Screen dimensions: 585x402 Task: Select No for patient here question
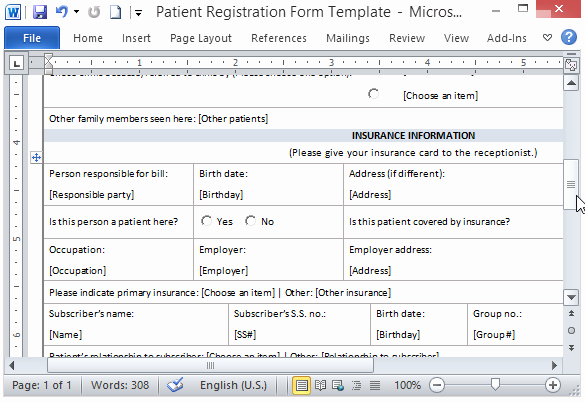(250, 221)
